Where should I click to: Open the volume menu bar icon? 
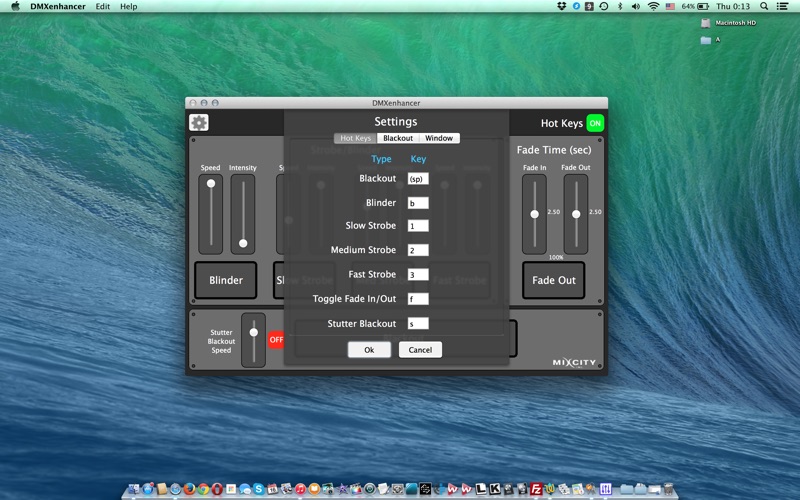(x=636, y=6)
